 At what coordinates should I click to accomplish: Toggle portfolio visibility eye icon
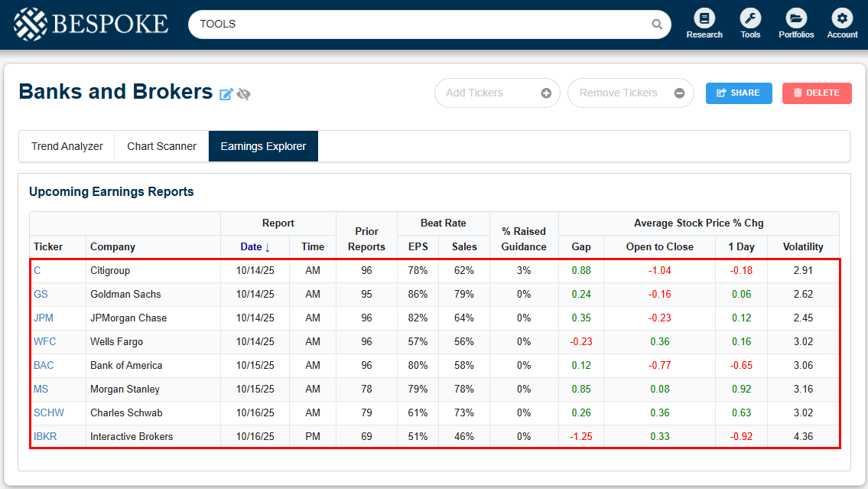pyautogui.click(x=244, y=94)
